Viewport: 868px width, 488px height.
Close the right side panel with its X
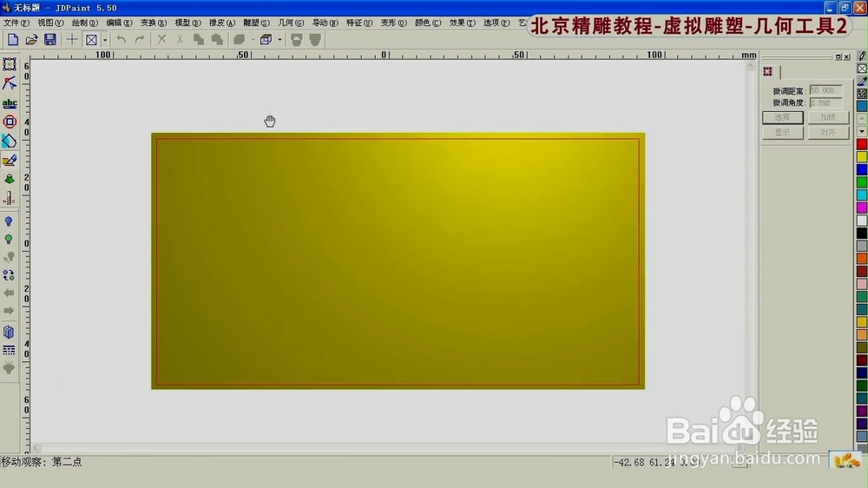(846, 57)
